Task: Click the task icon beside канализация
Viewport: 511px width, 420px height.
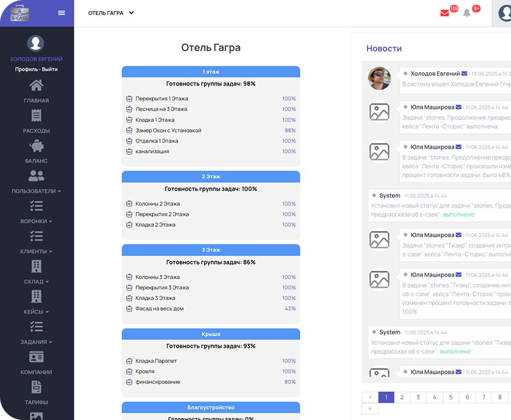Action: coord(130,151)
